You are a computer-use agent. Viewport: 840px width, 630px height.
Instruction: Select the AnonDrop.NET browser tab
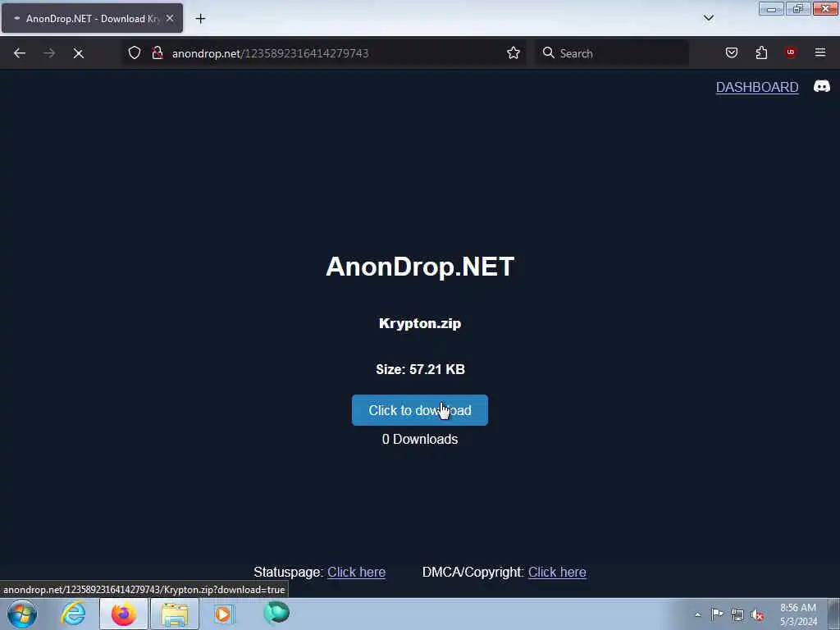coord(92,18)
